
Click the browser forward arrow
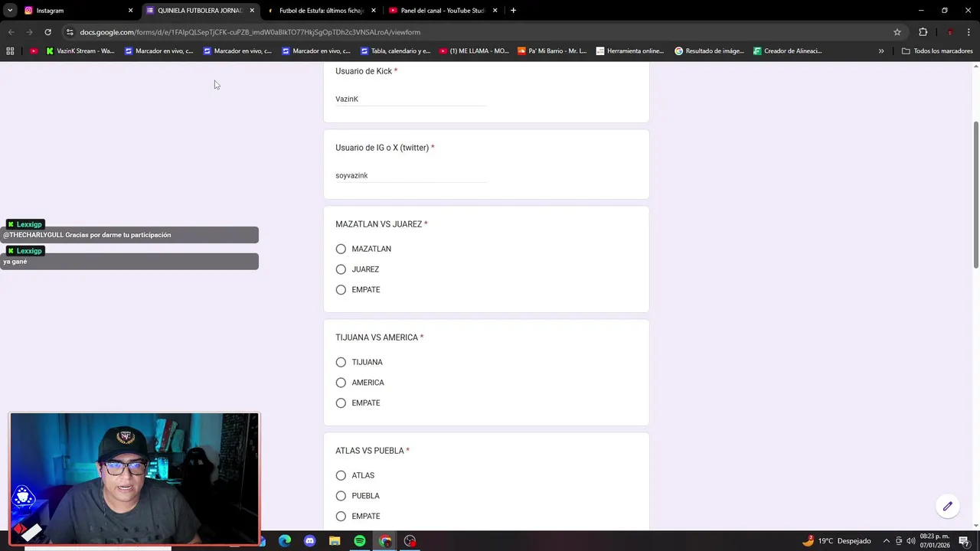point(29,32)
